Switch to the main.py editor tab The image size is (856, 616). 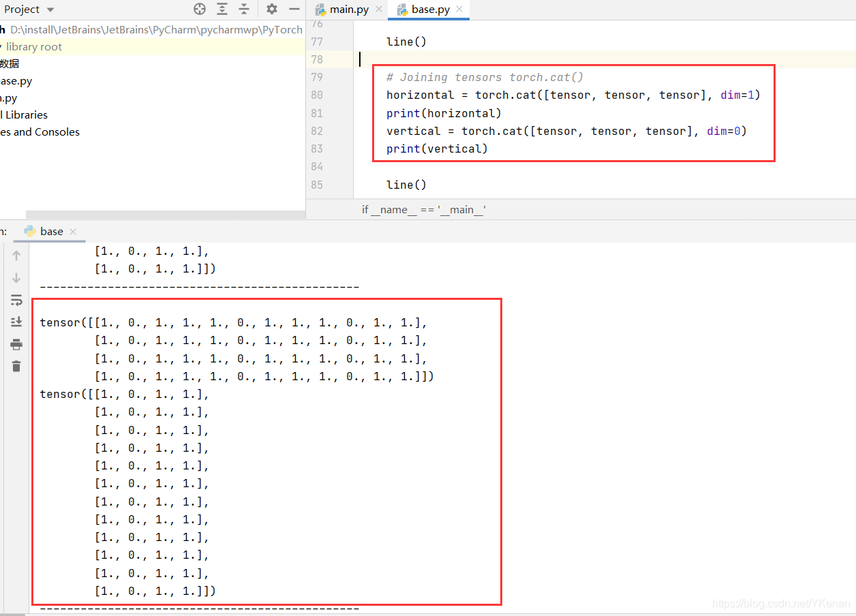349,10
